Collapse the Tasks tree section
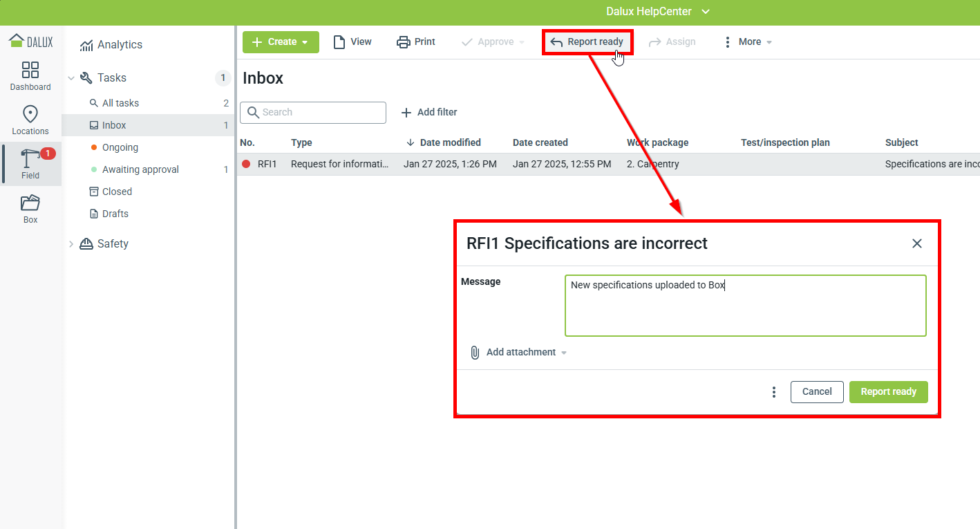 coord(71,78)
